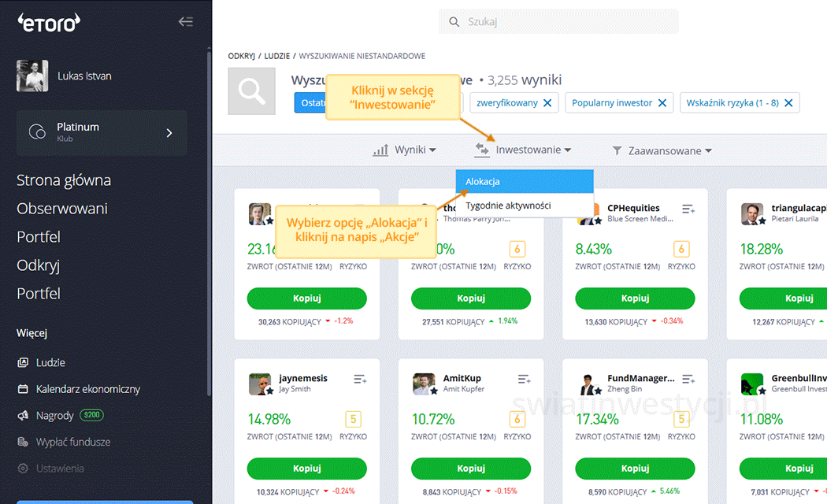Open the jaynemesis avatar
This screenshot has height=504, width=827.
(x=260, y=384)
